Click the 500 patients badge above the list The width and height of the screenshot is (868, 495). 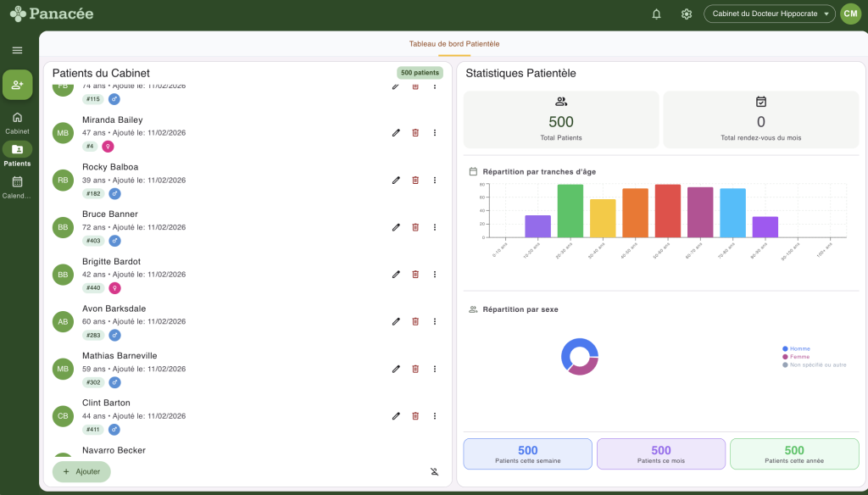tap(419, 73)
